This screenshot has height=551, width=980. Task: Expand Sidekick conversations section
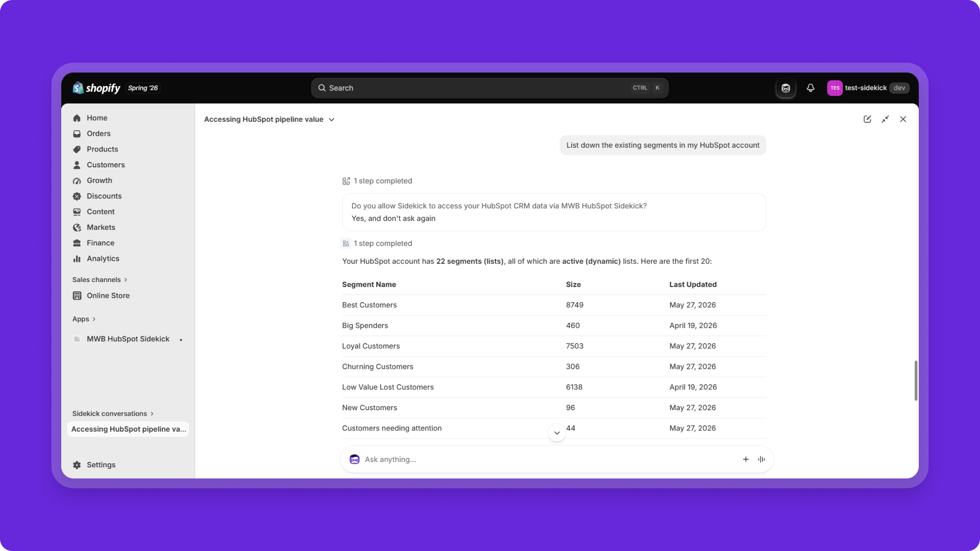(113, 413)
